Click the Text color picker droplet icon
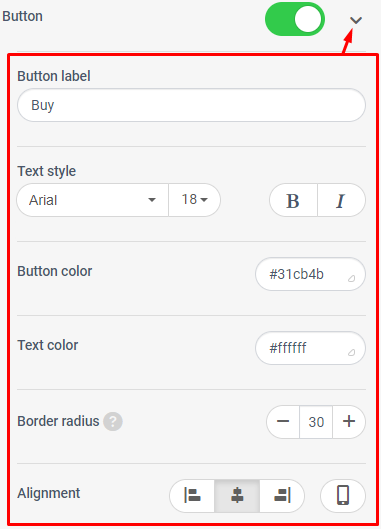Viewport: 381px width, 529px height. coord(351,352)
